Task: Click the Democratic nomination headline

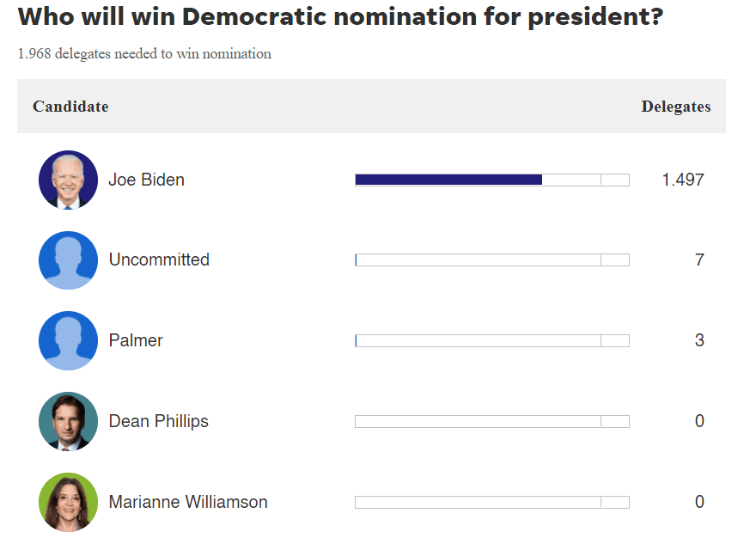Action: [340, 17]
